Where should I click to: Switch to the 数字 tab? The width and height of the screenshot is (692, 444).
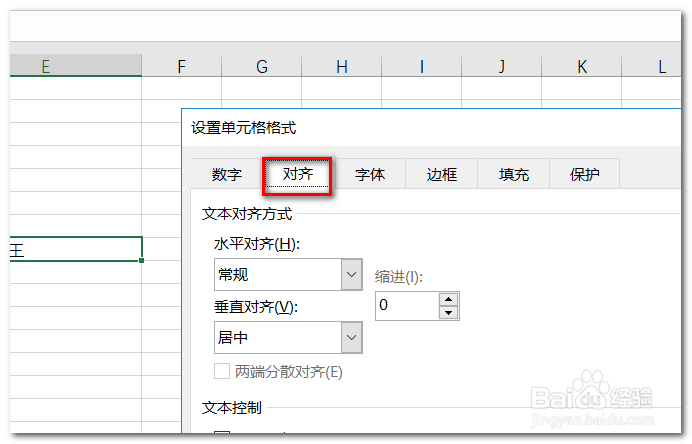(227, 174)
